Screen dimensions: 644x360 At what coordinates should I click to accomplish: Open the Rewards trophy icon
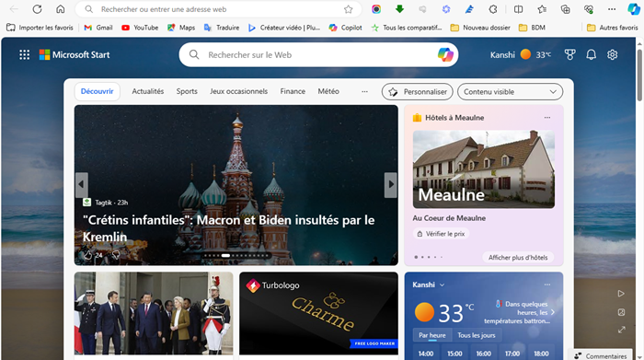(x=569, y=54)
